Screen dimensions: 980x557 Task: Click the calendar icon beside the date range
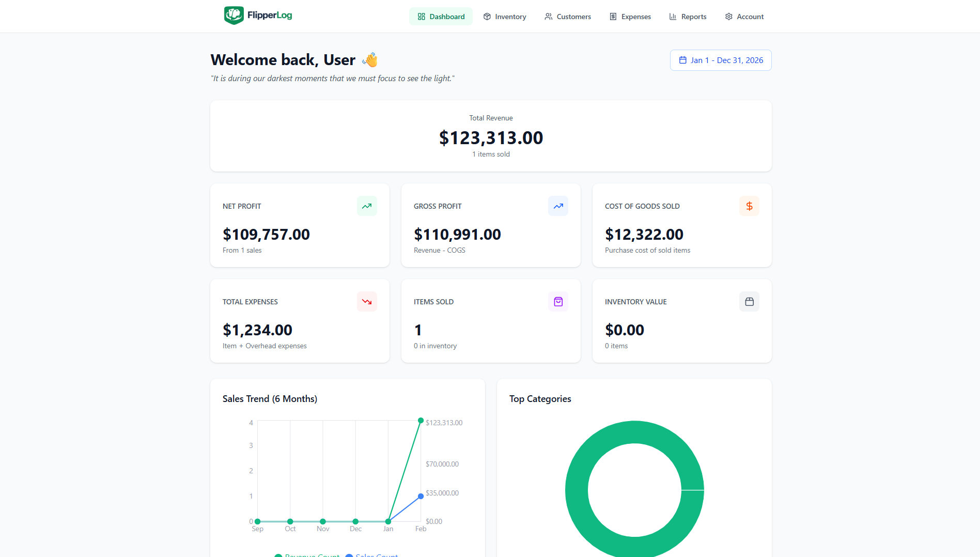pyautogui.click(x=682, y=60)
